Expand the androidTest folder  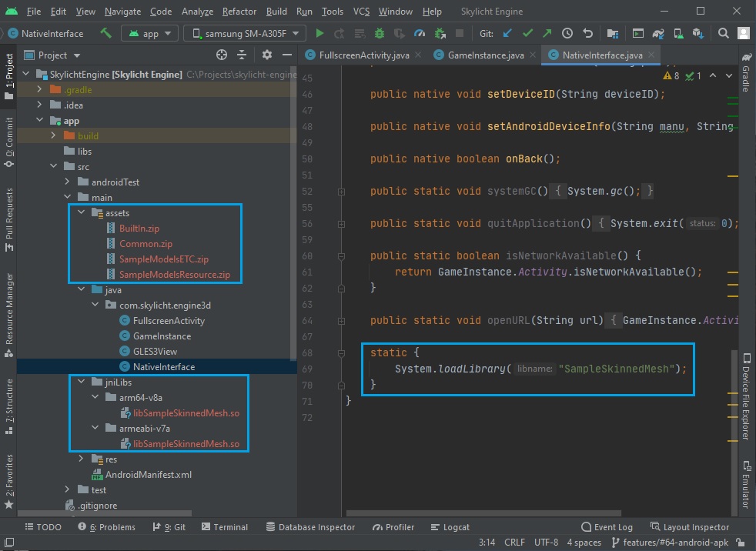[x=67, y=182]
